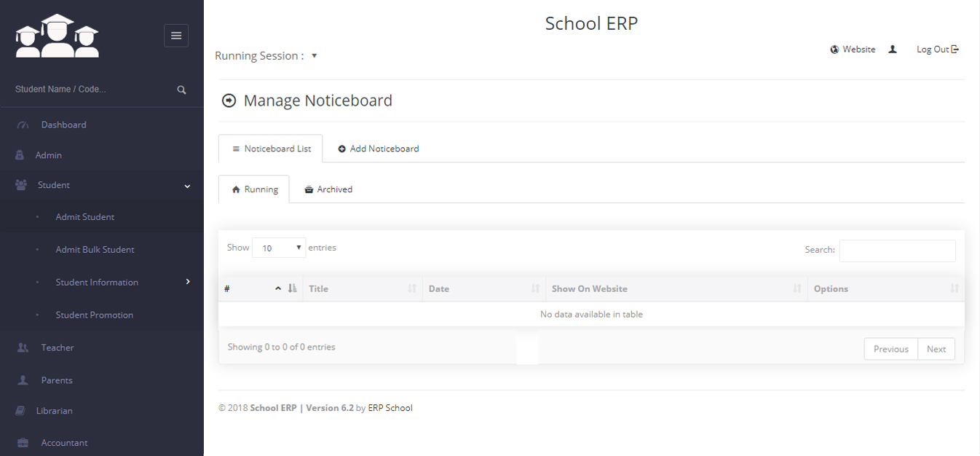980x456 pixels.
Task: Switch to the Add Noticeboard tab
Action: [379, 149]
